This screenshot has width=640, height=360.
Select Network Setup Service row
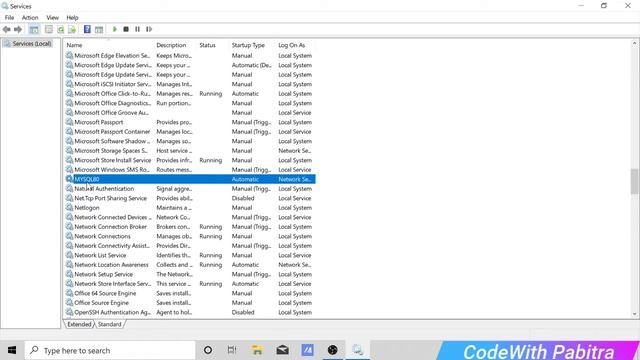[190, 274]
